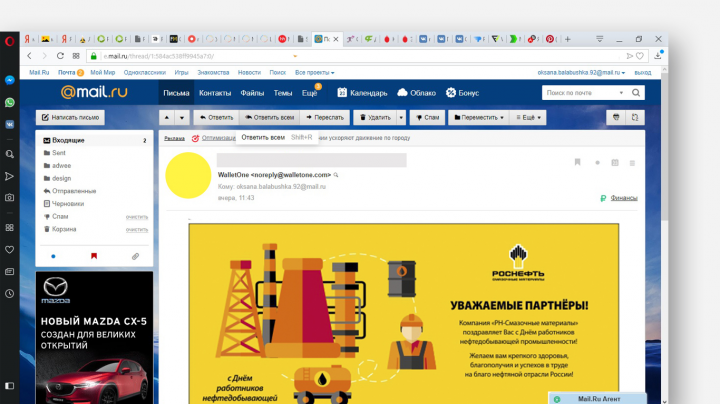The image size is (720, 404).
Task: Open the Удалить dropdown arrow
Action: [401, 118]
